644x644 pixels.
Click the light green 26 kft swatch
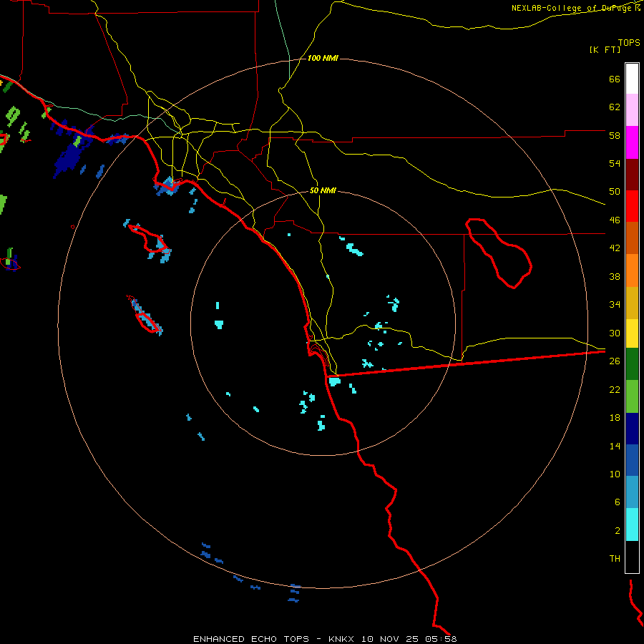pyautogui.click(x=632, y=396)
